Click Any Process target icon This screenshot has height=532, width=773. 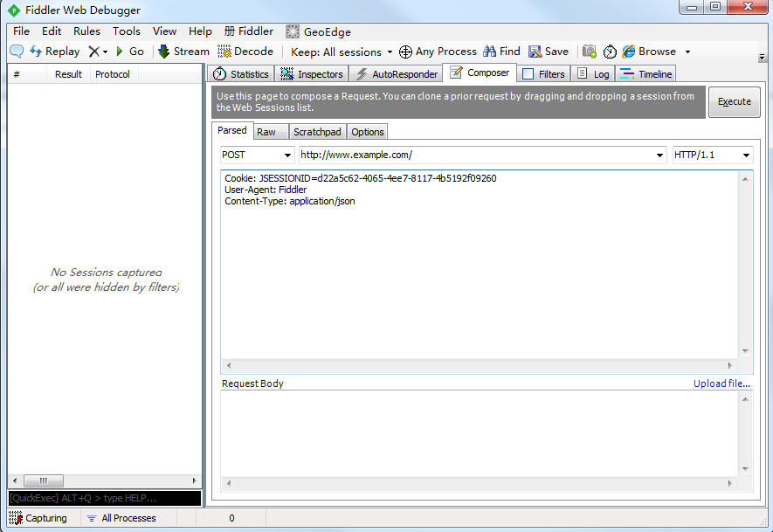[405, 52]
